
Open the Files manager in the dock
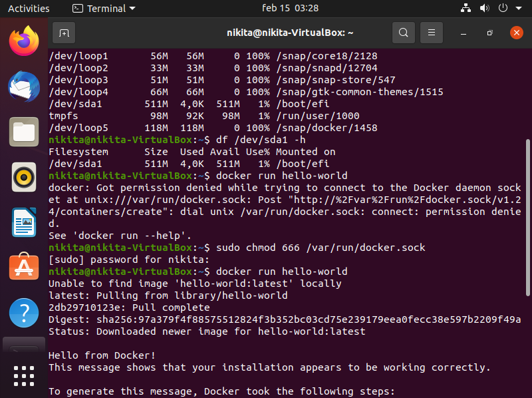24,132
